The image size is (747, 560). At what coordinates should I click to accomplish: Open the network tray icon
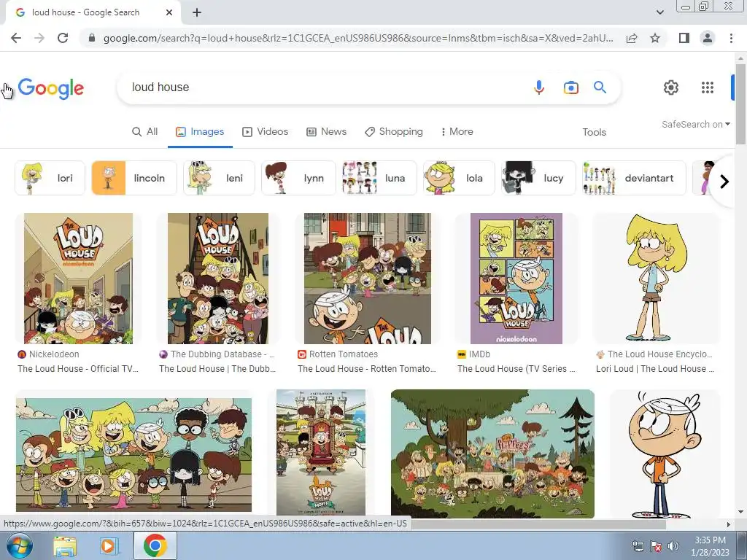click(638, 546)
